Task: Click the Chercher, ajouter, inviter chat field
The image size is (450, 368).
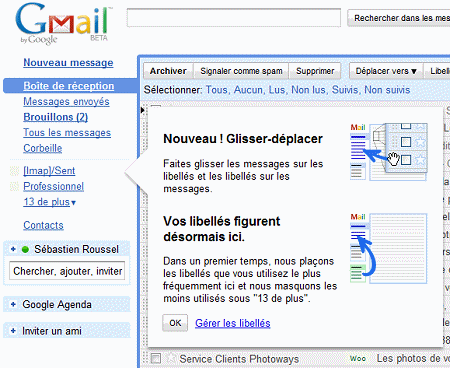Action: [x=67, y=271]
